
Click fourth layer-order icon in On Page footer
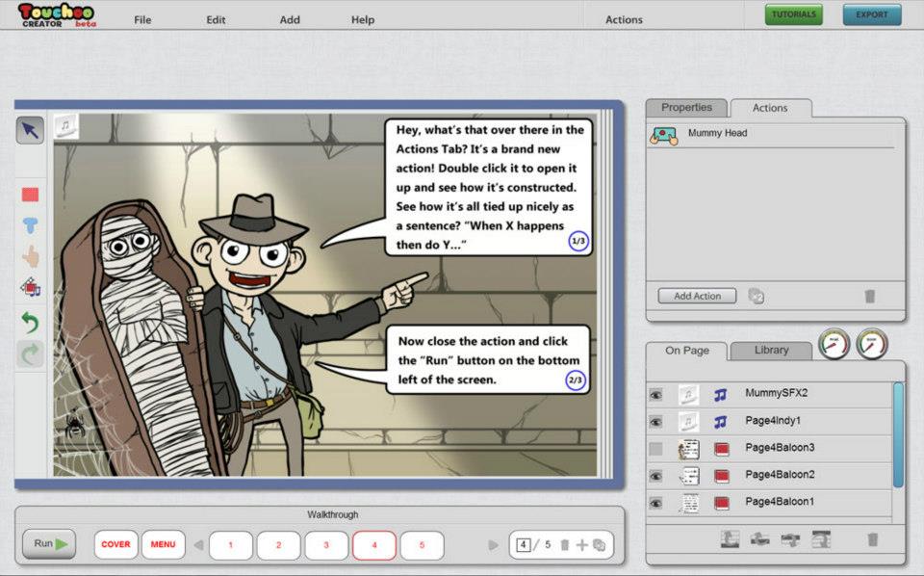(821, 538)
